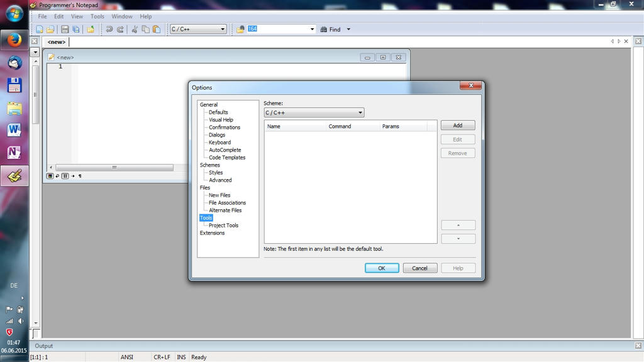
Task: Open the toolbar C/C++ scheme dropdown
Action: pos(197,30)
